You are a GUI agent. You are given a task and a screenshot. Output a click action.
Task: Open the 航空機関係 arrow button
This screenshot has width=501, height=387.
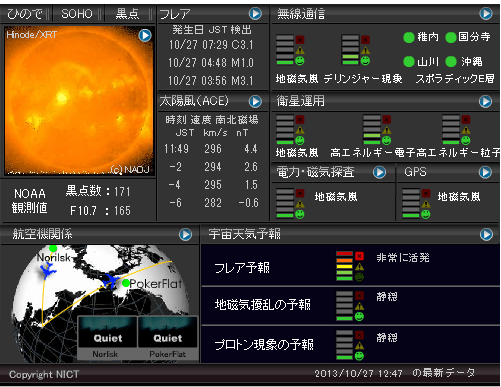coord(186,234)
